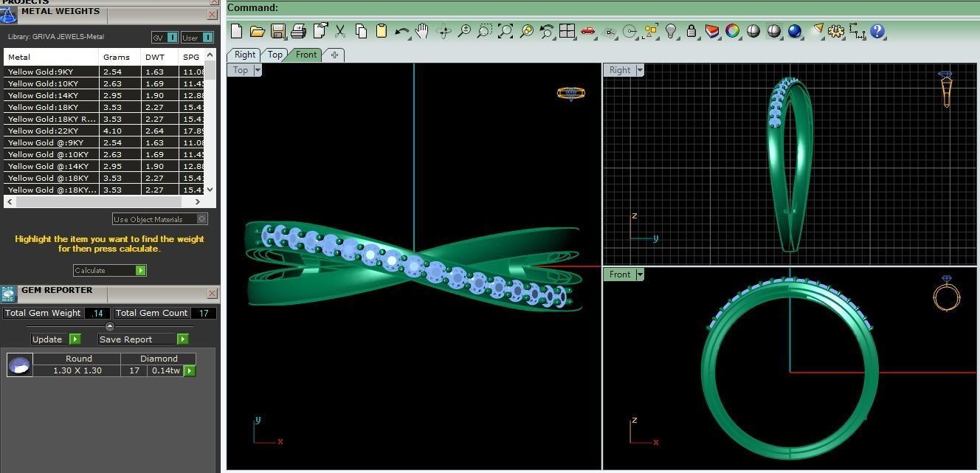The width and height of the screenshot is (980, 473).
Task: Click the Four Viewports layout icon
Action: click(x=567, y=31)
